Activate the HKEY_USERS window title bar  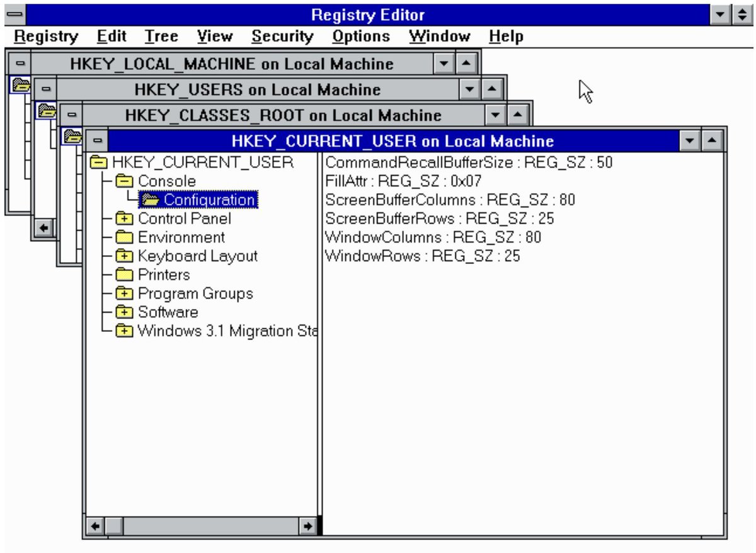[258, 89]
